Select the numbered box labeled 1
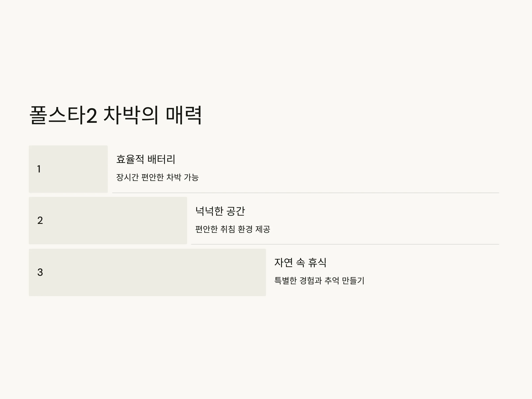This screenshot has width=532, height=399. tap(68, 169)
